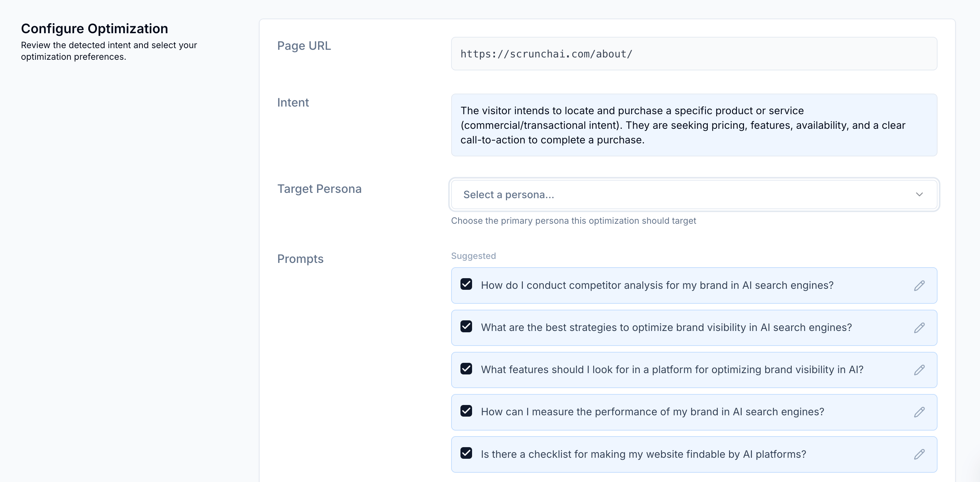980x482 pixels.
Task: Toggle checkbox for platform features prompt
Action: coord(466,368)
